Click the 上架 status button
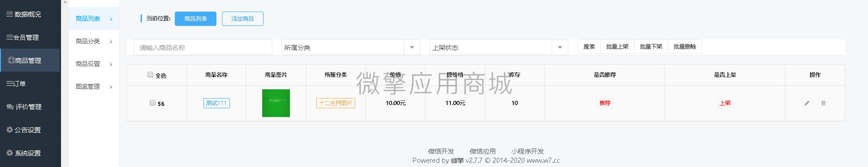The image size is (868, 167). click(725, 103)
